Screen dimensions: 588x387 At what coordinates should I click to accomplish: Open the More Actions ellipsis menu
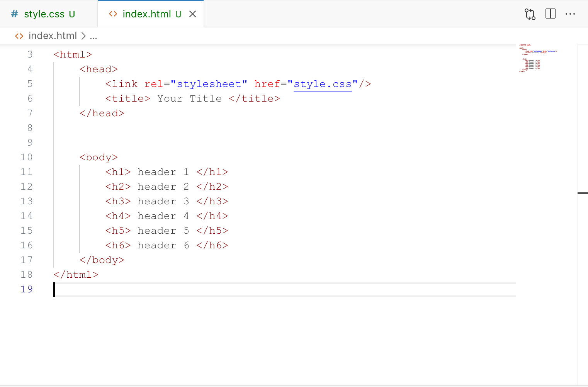pyautogui.click(x=570, y=14)
